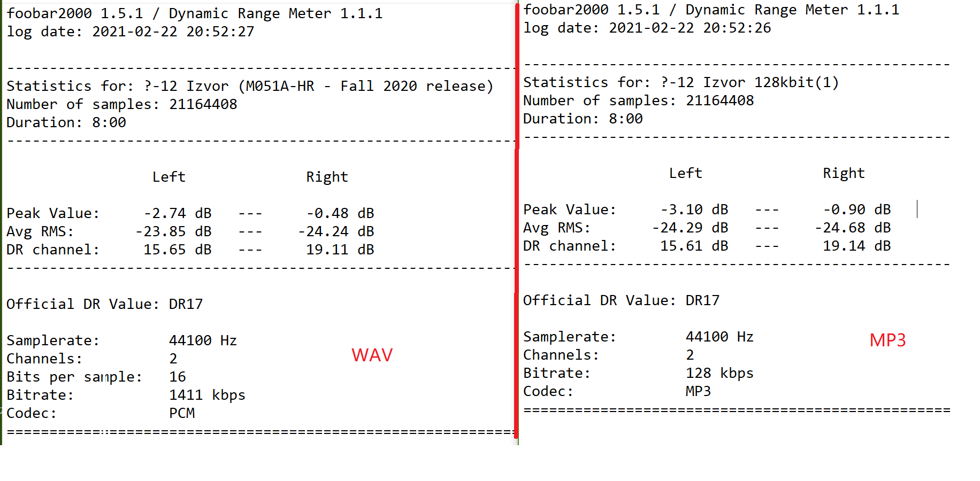
Task: Click the text 'M051A-HR - Fall 2020 release'
Action: coord(366,86)
